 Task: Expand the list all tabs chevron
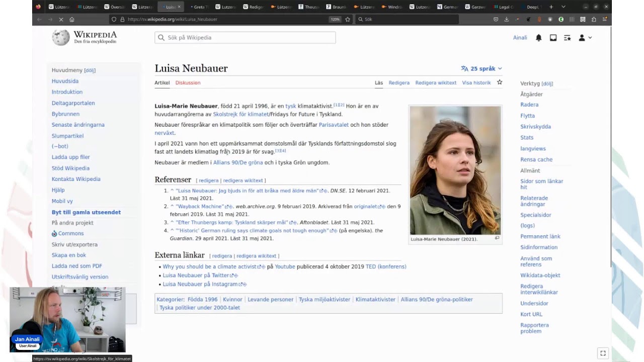point(563,7)
